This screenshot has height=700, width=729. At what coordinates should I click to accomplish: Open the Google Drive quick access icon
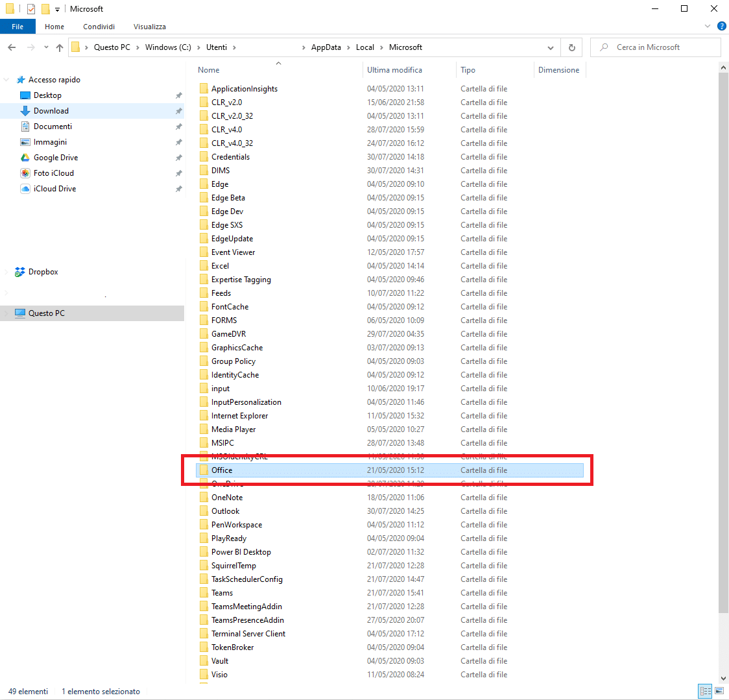25,158
